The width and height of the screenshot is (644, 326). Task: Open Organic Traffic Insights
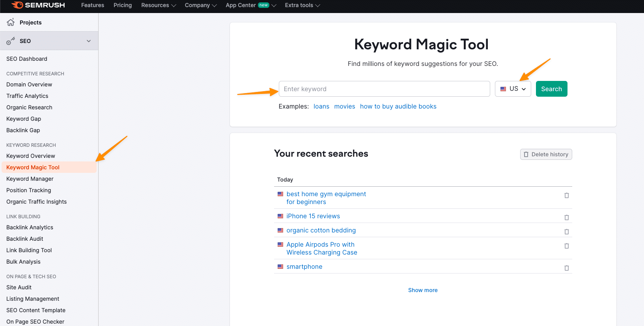click(37, 202)
